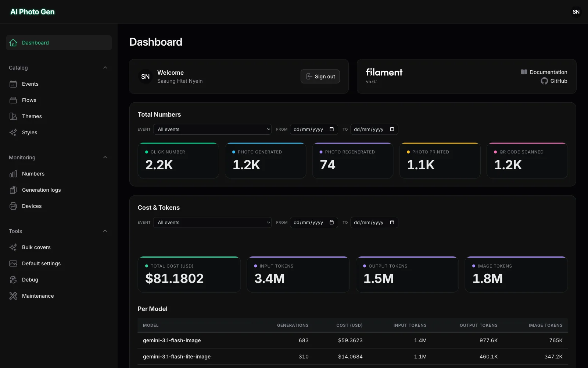Click the Devices printer icon
The height and width of the screenshot is (368, 588).
tap(13, 206)
